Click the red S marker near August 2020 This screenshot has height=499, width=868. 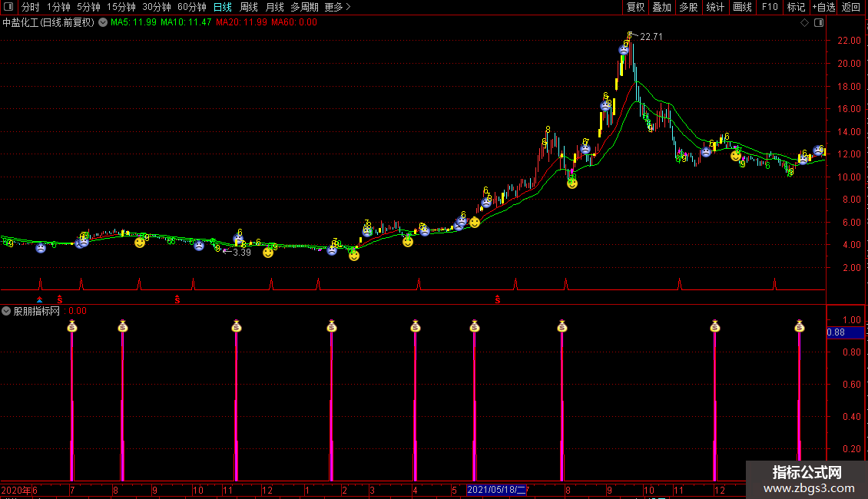(x=177, y=299)
